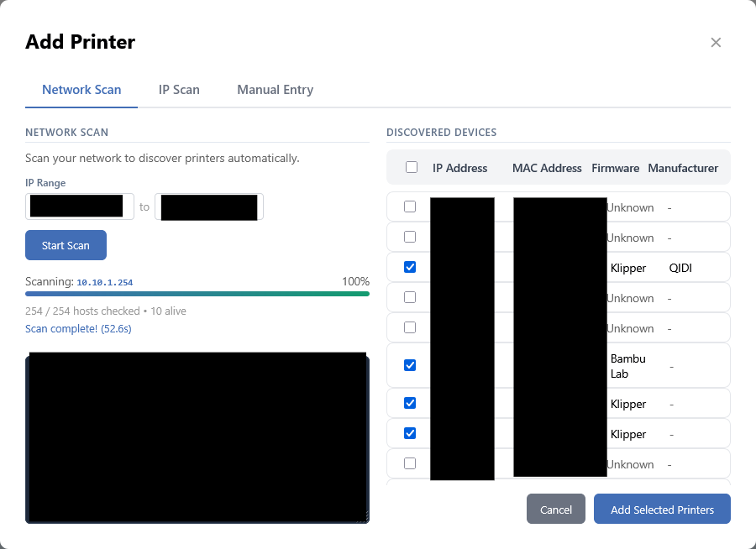Switch to the IP Scan tab
The height and width of the screenshot is (549, 756).
click(179, 90)
